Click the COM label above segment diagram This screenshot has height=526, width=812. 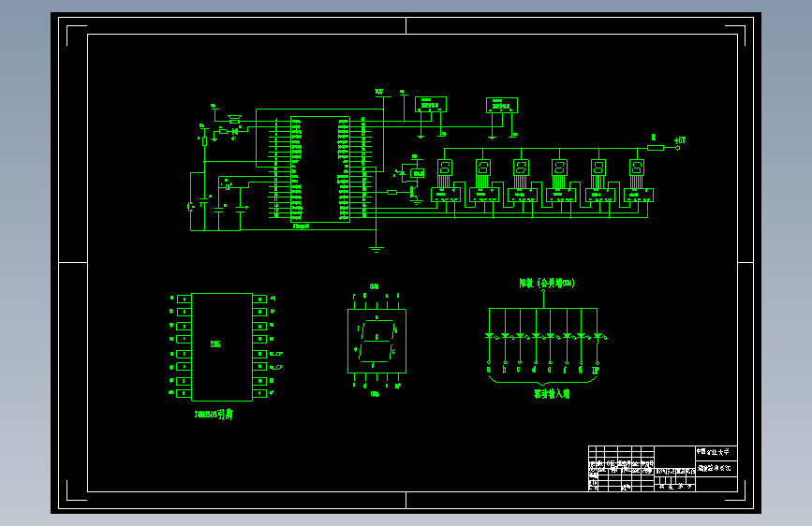pos(374,286)
